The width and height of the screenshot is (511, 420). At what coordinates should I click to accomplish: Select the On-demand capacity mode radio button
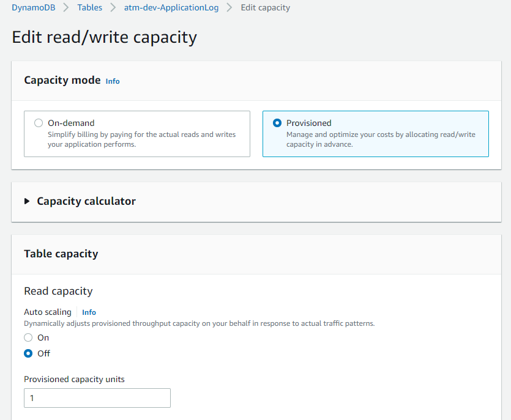point(39,123)
